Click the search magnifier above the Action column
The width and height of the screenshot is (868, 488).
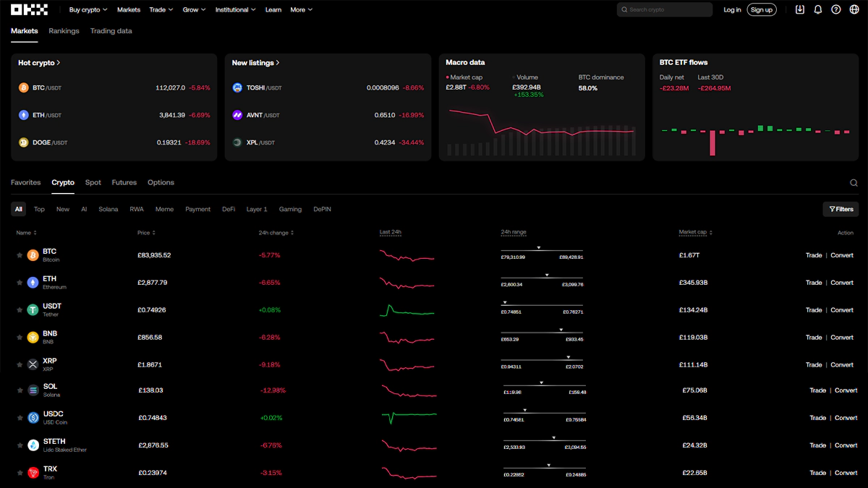coord(854,183)
